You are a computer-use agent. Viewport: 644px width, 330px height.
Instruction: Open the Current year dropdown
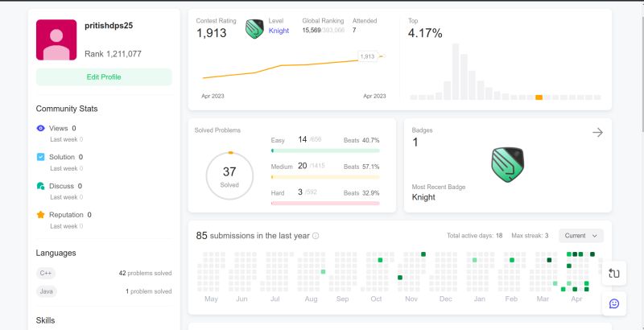581,236
